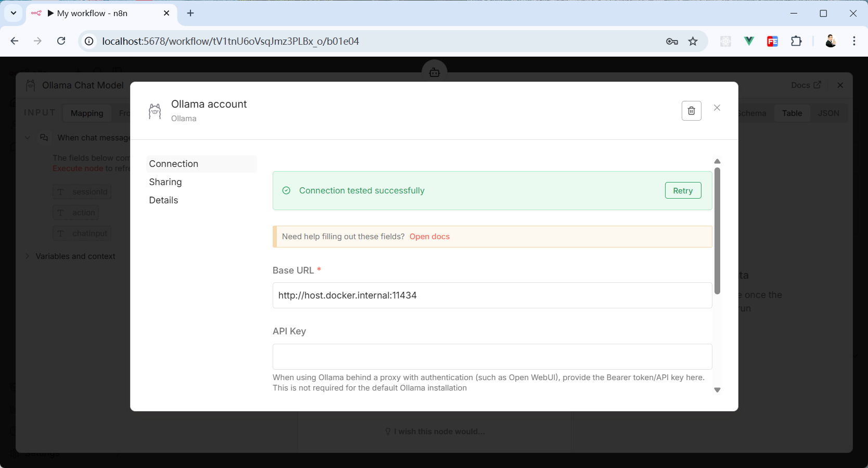Open the tab search dropdown arrow
868x468 pixels.
click(14, 13)
